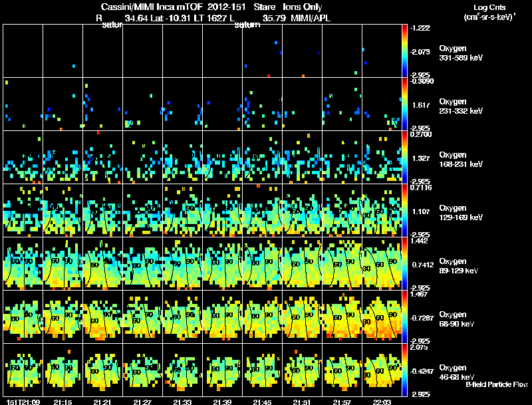Click the Oxygen 168-231 keV label

click(x=460, y=160)
